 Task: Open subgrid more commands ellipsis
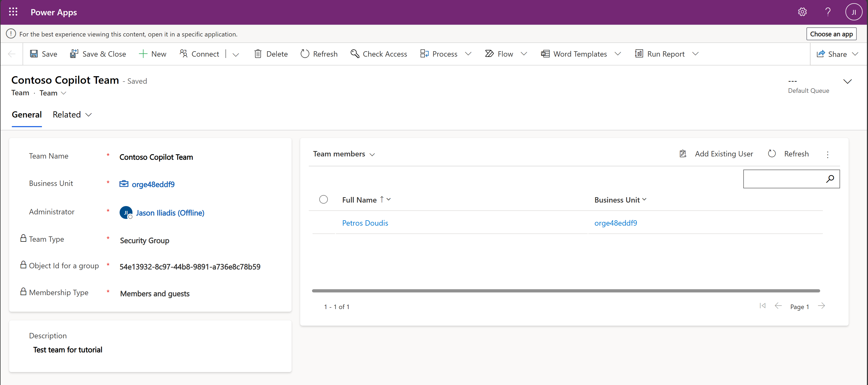[828, 155]
